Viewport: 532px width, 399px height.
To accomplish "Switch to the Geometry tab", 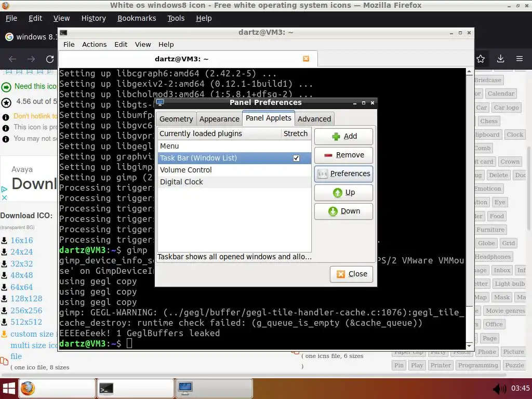I will coord(176,119).
